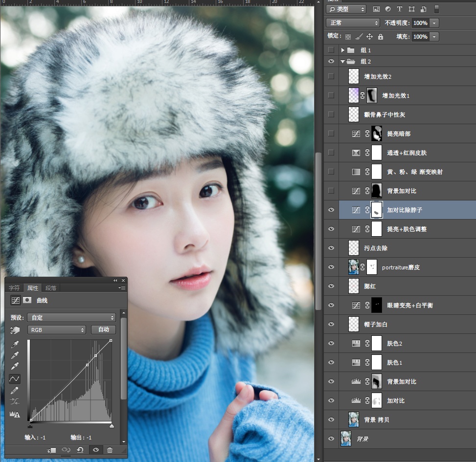Select the 背景 拷贝 layer thumbnail
The height and width of the screenshot is (462, 476).
point(353,419)
